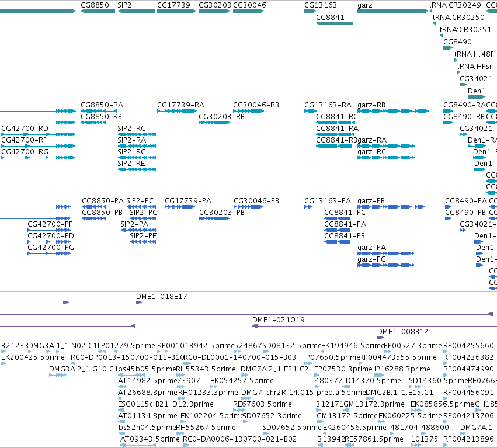Click the CG8850 gene label

click(95, 5)
